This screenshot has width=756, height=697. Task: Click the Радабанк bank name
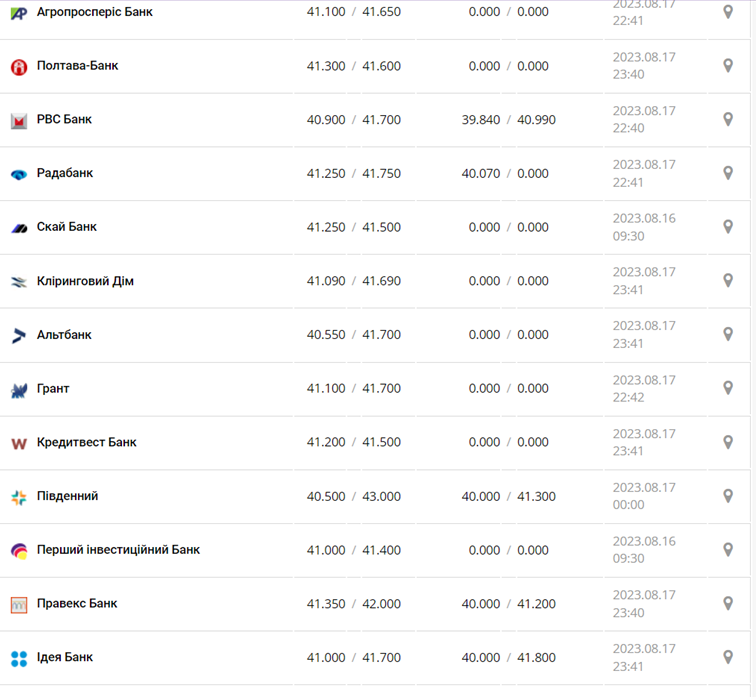coord(65,173)
